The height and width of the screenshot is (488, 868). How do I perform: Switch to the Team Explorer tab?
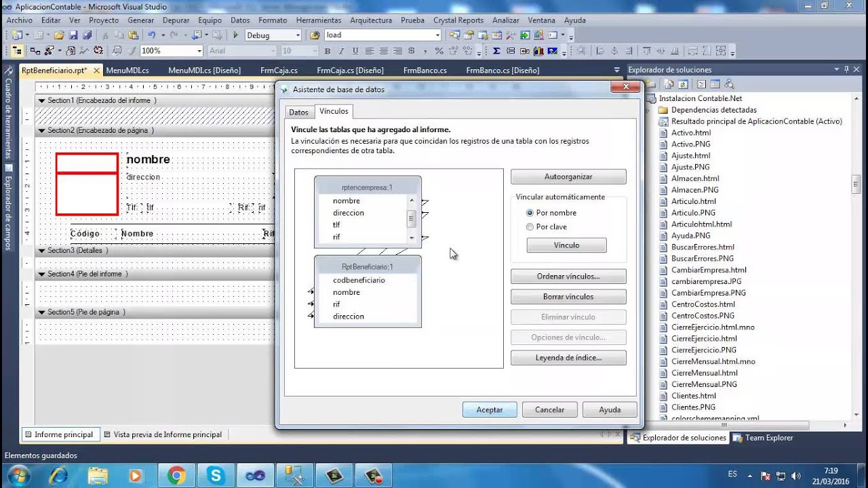pyautogui.click(x=763, y=438)
